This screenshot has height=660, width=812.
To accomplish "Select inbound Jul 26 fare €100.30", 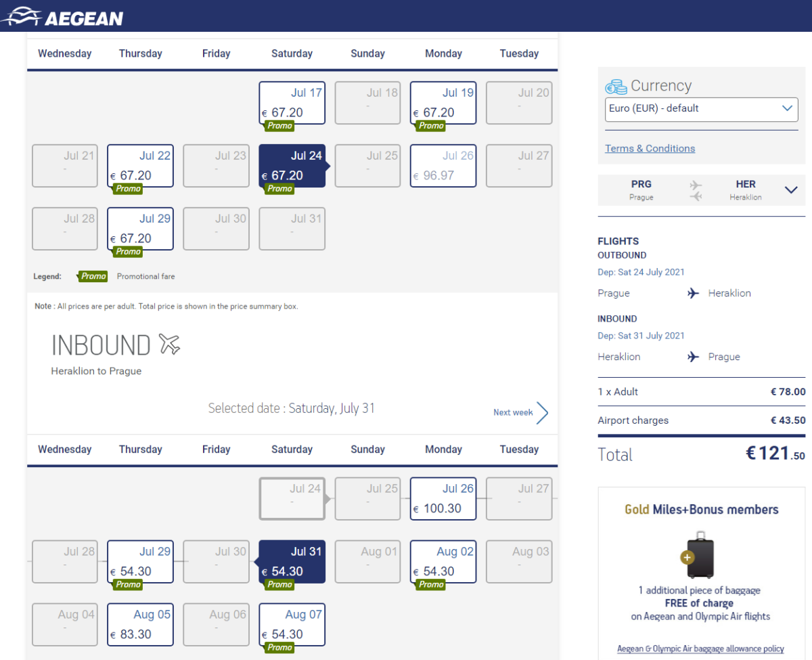I will (443, 499).
